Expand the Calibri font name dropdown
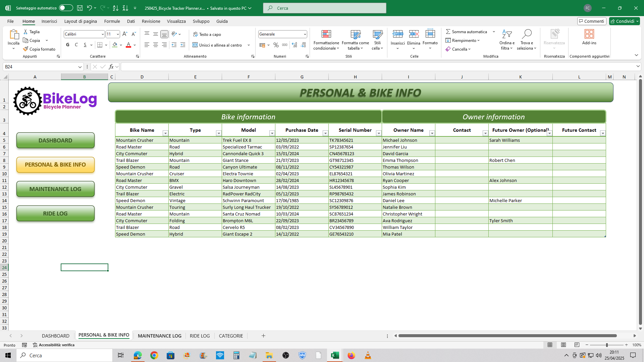Screen dimensions: 644x362 coord(103,34)
